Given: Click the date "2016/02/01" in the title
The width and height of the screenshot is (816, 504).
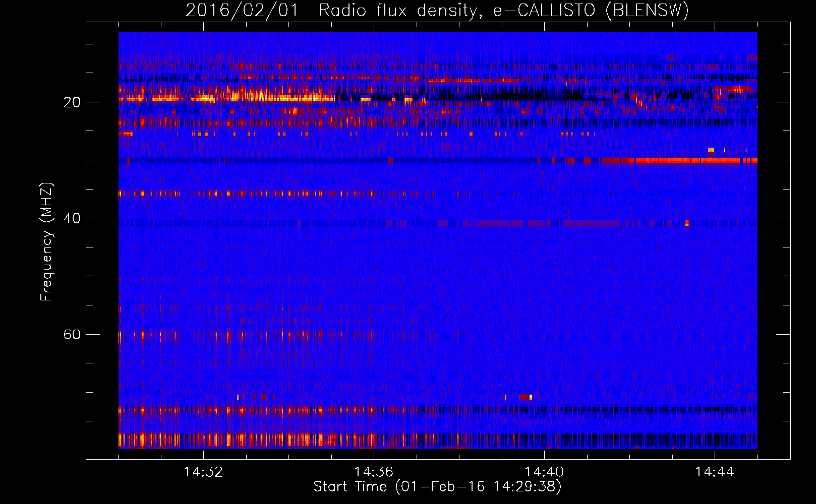Looking at the screenshot, I should (242, 10).
